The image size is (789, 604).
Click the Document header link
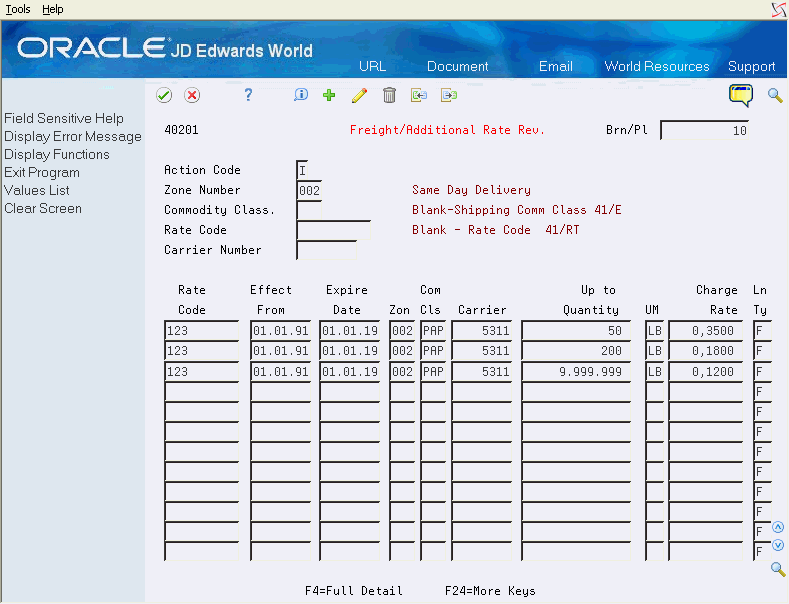click(457, 66)
